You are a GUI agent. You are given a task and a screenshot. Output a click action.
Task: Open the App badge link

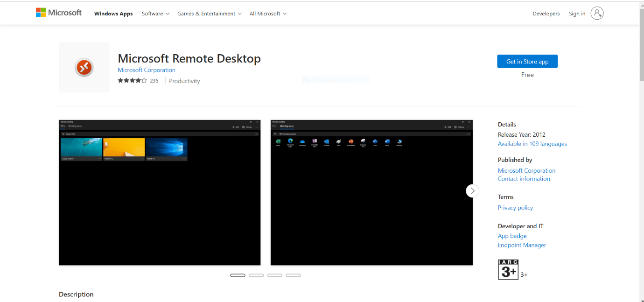(x=512, y=236)
